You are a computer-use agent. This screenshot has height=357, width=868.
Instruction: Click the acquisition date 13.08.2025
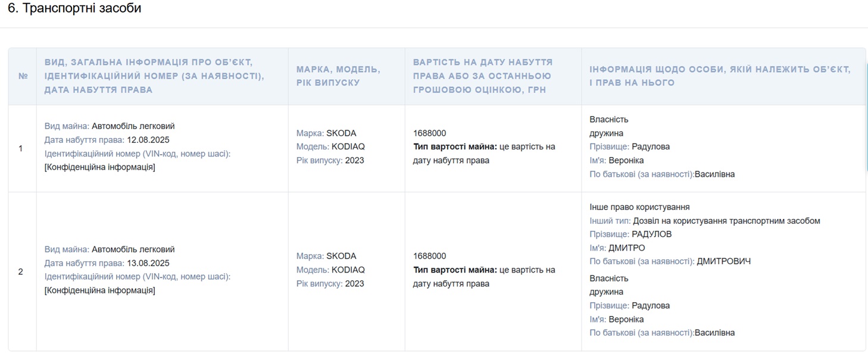148,263
